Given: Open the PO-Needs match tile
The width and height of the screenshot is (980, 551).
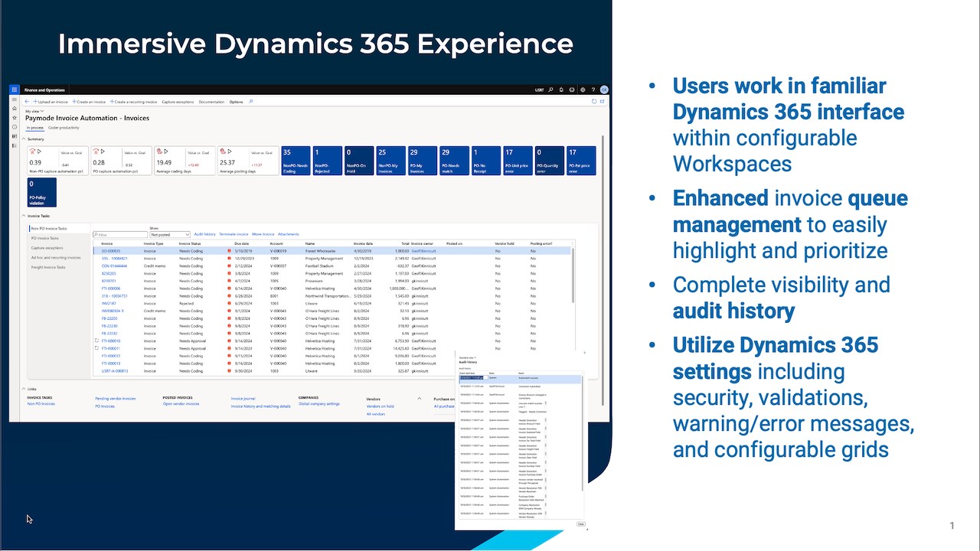Looking at the screenshot, I should pos(454,161).
